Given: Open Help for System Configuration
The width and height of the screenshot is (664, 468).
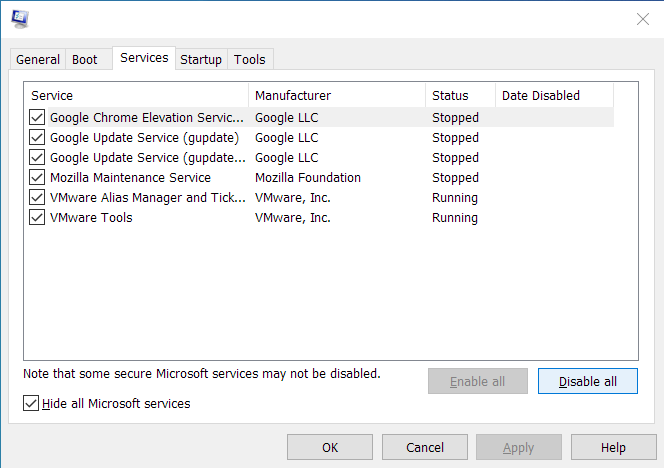Looking at the screenshot, I should tap(613, 447).
